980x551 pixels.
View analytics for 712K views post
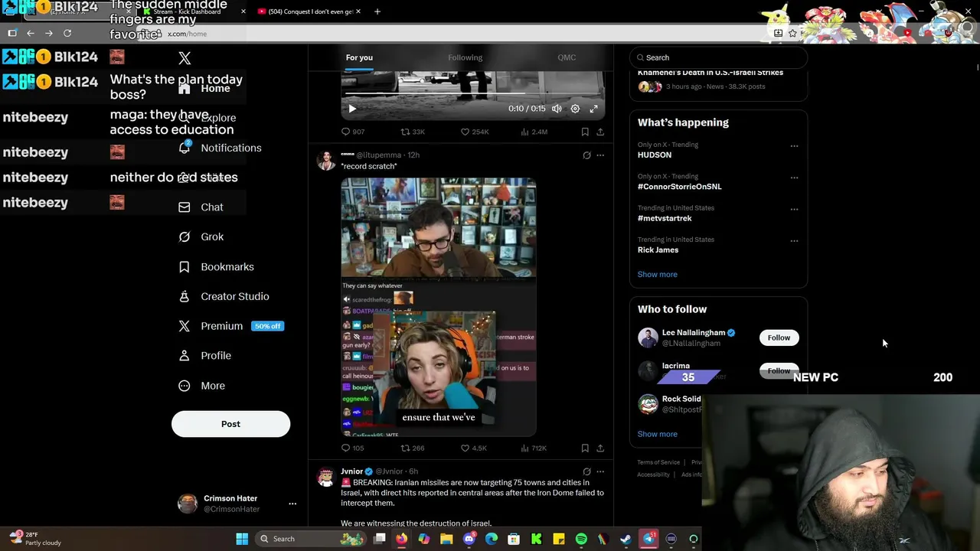click(x=534, y=448)
